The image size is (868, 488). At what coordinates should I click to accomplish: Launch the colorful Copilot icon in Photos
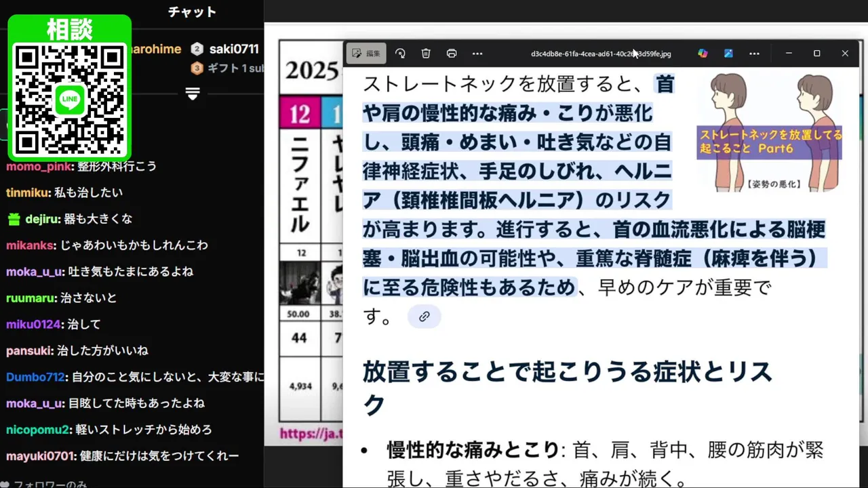703,54
